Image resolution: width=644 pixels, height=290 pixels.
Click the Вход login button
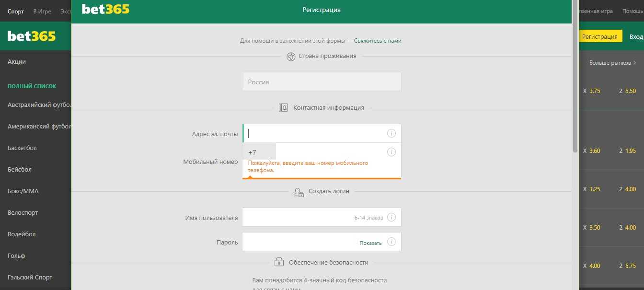coord(636,36)
